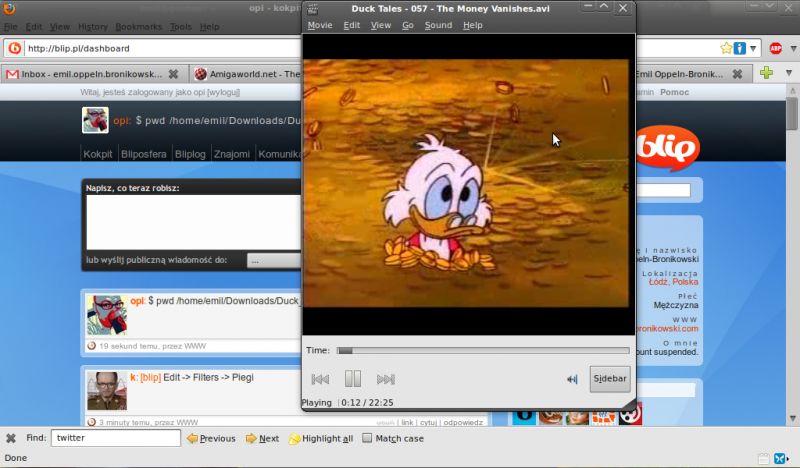Open Firefox File menu
Viewport: 800px width, 468px height.
(10, 27)
